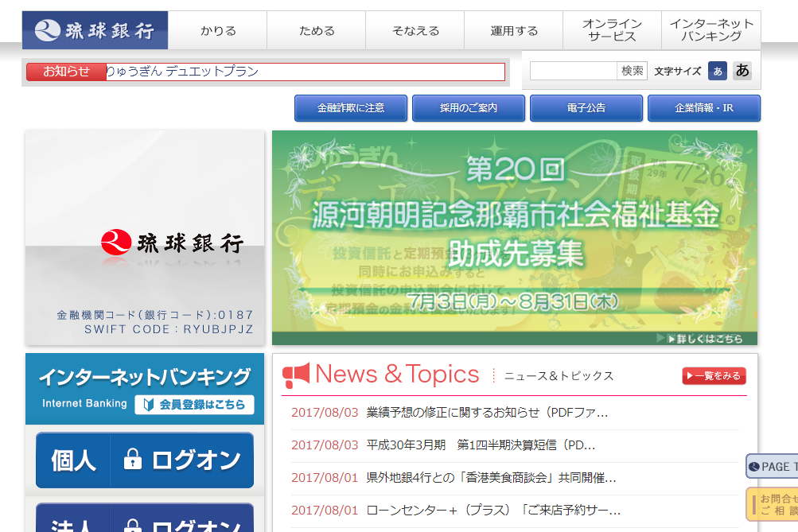Click 詳しくはこちら on the banner

tap(706, 339)
